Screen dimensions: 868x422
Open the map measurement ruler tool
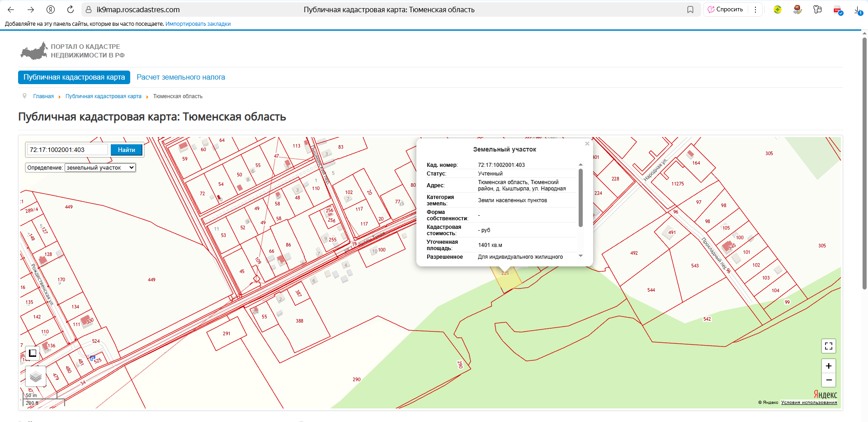point(33,353)
